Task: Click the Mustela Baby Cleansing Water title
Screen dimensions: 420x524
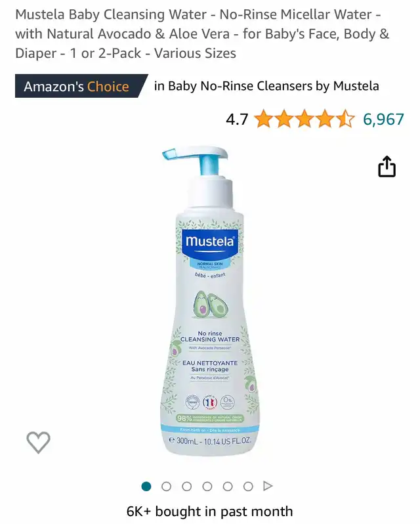Action: coord(202,33)
